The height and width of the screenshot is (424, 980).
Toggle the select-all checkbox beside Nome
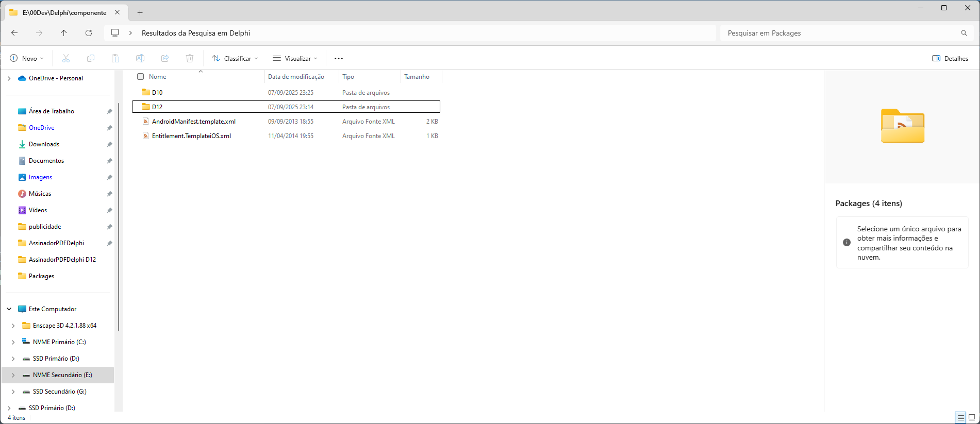140,77
